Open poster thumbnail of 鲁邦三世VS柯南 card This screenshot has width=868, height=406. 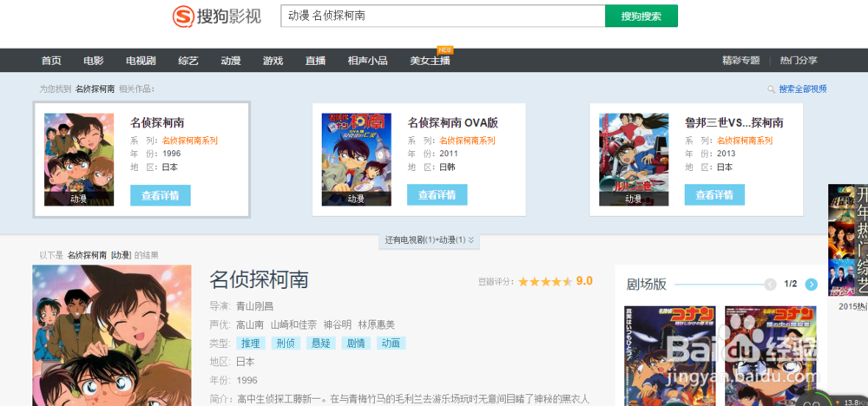(x=634, y=160)
